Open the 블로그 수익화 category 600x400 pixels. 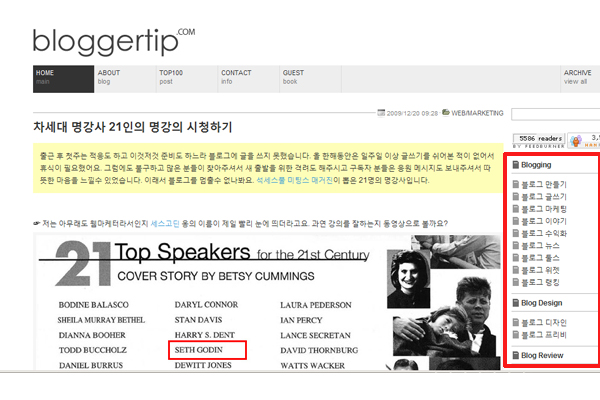click(x=544, y=233)
